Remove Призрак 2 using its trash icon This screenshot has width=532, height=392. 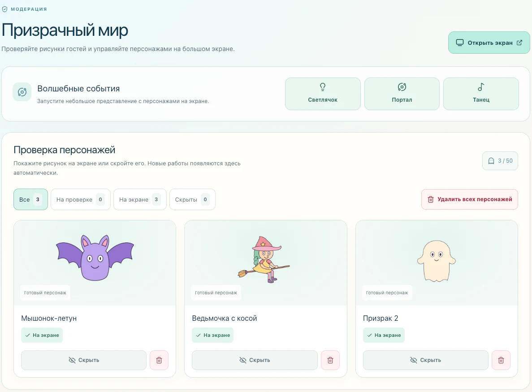click(501, 360)
